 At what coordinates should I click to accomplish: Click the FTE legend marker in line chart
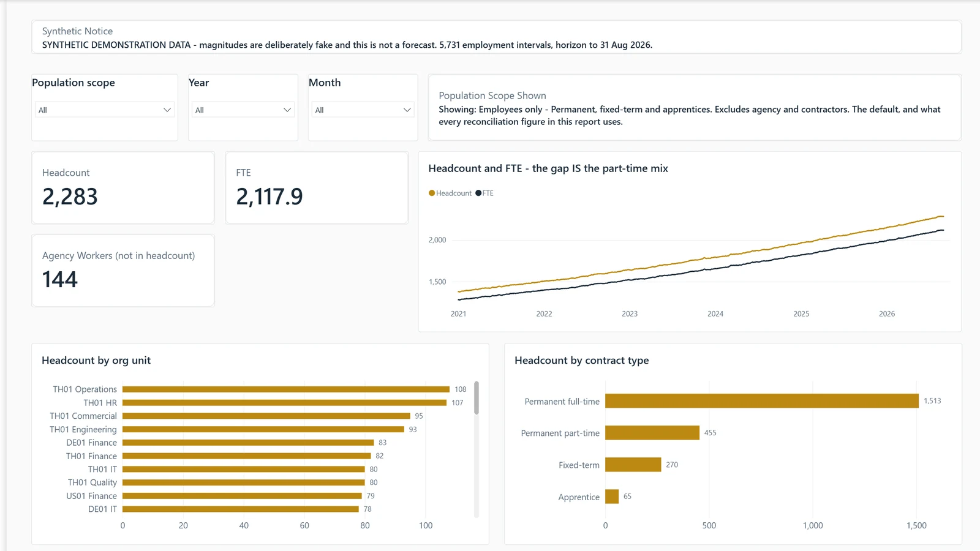point(478,193)
